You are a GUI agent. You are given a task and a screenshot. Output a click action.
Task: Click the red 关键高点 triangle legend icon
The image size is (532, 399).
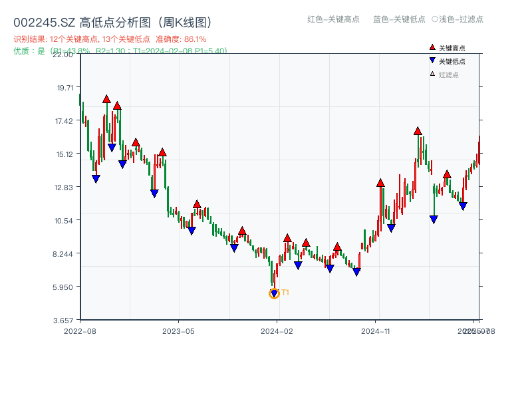coord(432,47)
